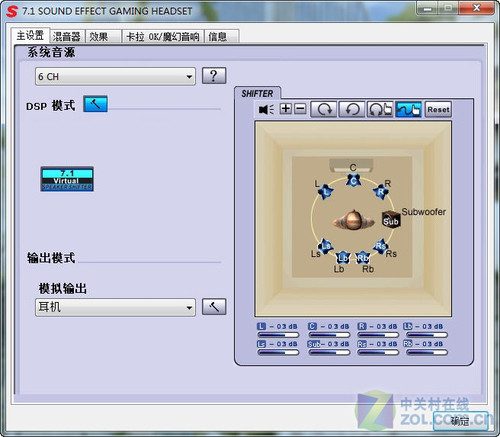
Task: Click the Reset button
Action: coord(439,109)
